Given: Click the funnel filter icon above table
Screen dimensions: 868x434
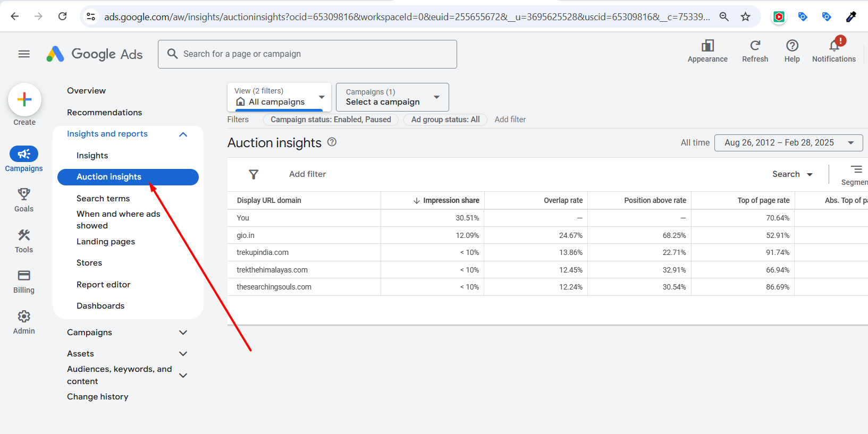Looking at the screenshot, I should pos(254,174).
